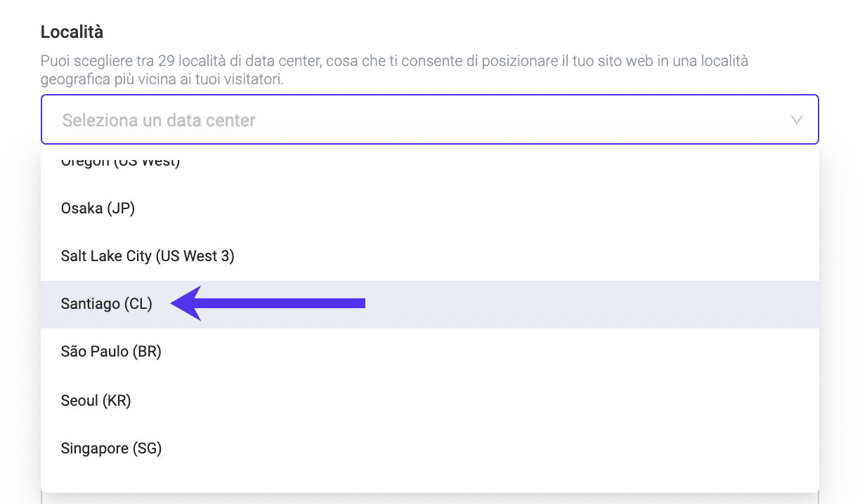Viewport: 860px width, 504px height.
Task: Select the Singapore (SG) entry
Action: 111,448
